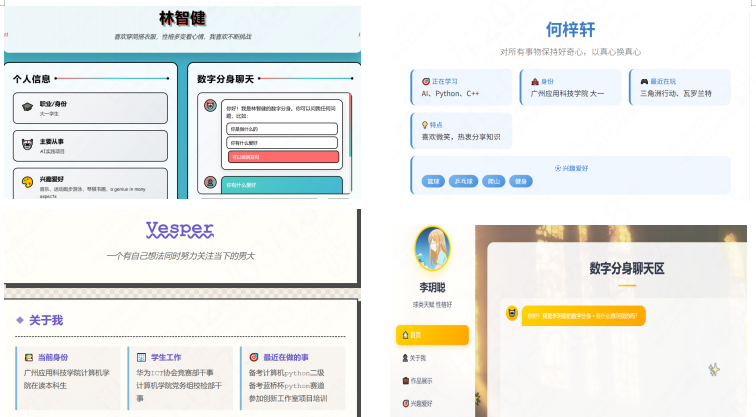The height and width of the screenshot is (417, 756).
Task: Click the icon beside 最近在做的事 heading
Action: coord(255,357)
